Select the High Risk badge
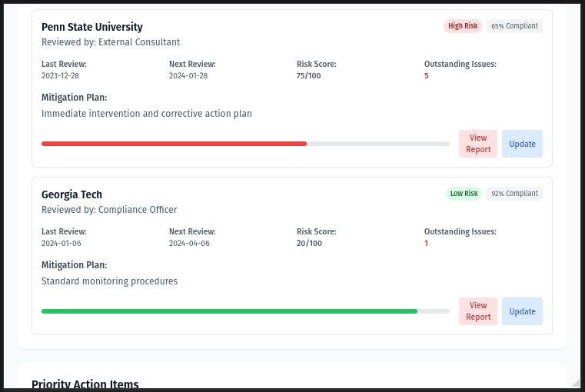The image size is (585, 392). [x=463, y=26]
